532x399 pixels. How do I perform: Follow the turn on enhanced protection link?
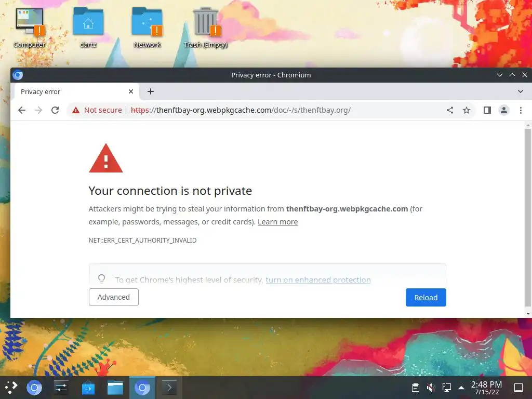coord(318,280)
